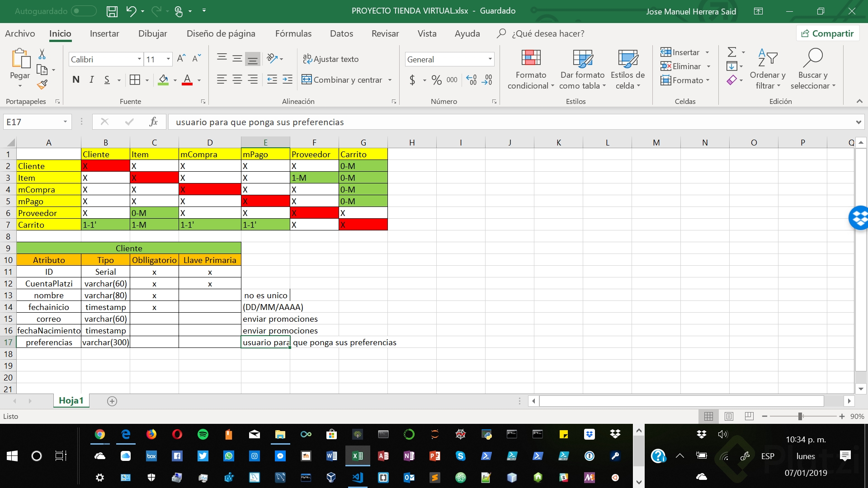Image resolution: width=868 pixels, height=488 pixels.
Task: Click the Insert Function fx icon
Action: [153, 122]
